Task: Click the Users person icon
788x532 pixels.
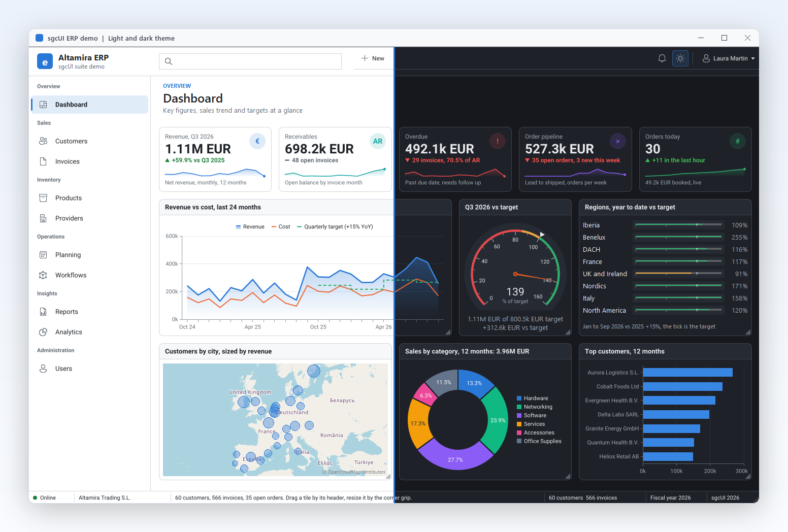Action: (43, 369)
